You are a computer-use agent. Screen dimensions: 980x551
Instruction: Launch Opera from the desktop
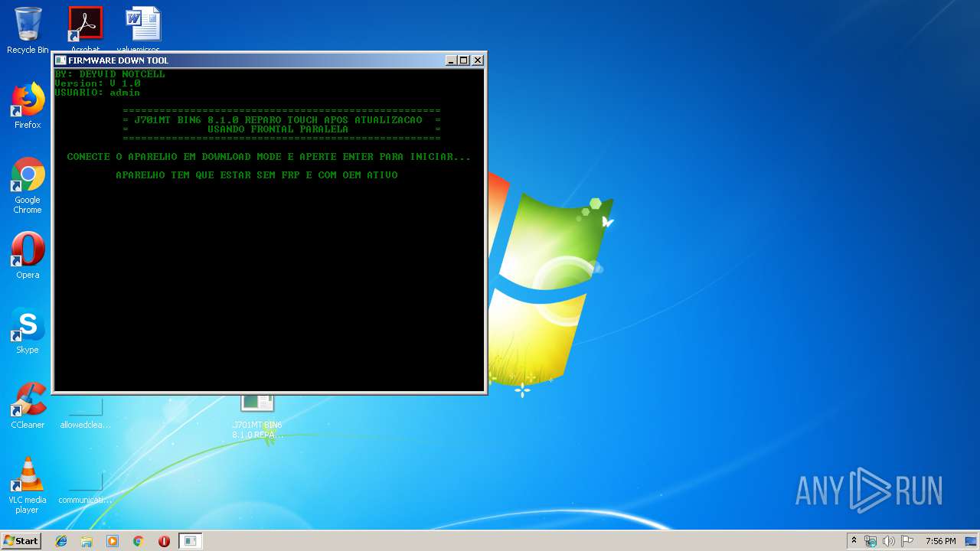click(28, 256)
